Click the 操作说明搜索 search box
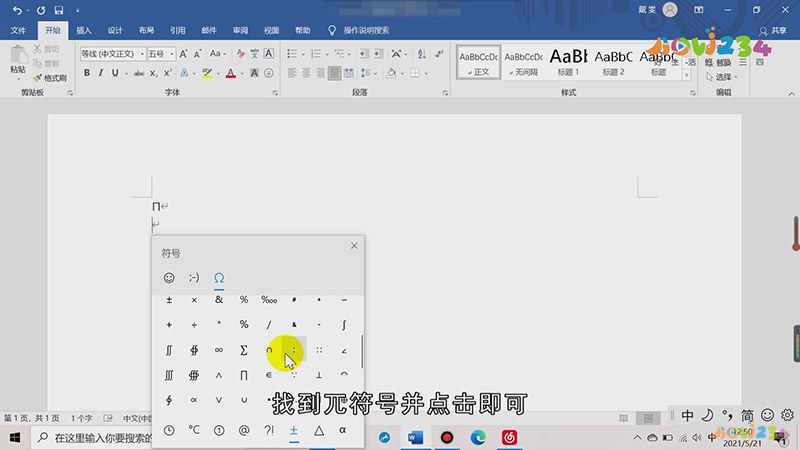 pos(366,30)
